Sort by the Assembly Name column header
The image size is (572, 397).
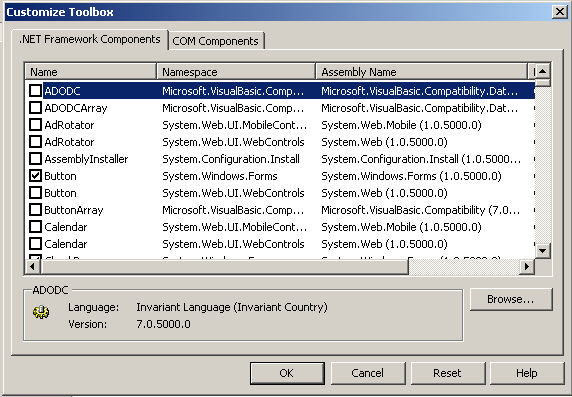pos(421,72)
